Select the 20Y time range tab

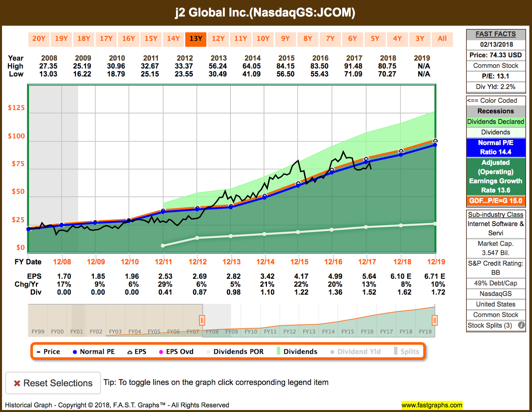coord(39,39)
